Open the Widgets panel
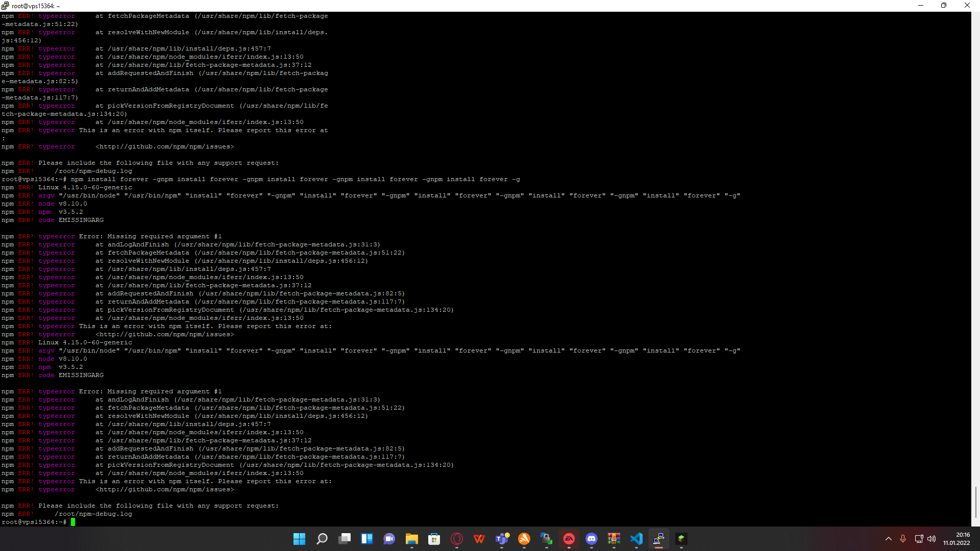 tap(367, 539)
